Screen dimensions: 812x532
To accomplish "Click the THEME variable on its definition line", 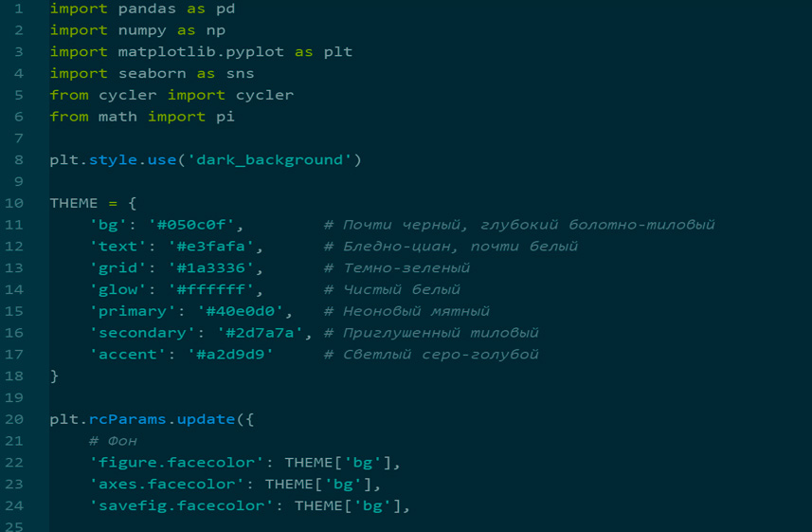I will (x=74, y=203).
